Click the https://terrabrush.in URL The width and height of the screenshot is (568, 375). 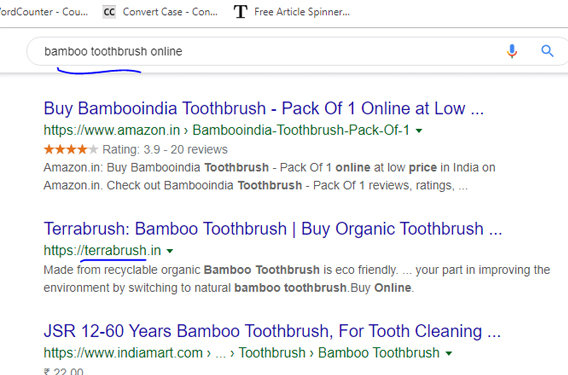tap(103, 250)
